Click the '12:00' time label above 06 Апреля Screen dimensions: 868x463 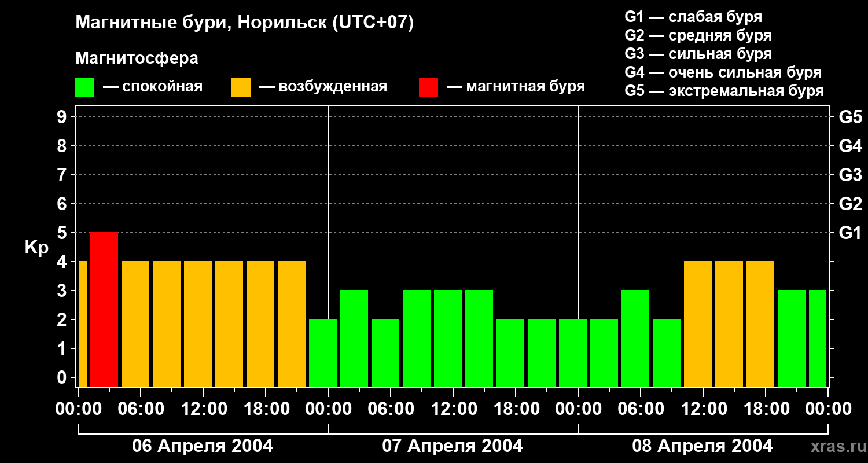tap(203, 409)
